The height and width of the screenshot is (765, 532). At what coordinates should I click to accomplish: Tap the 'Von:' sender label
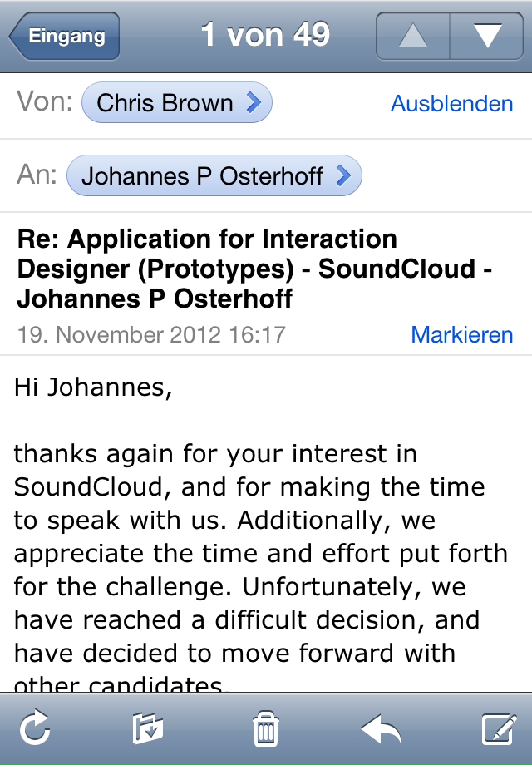[x=45, y=102]
